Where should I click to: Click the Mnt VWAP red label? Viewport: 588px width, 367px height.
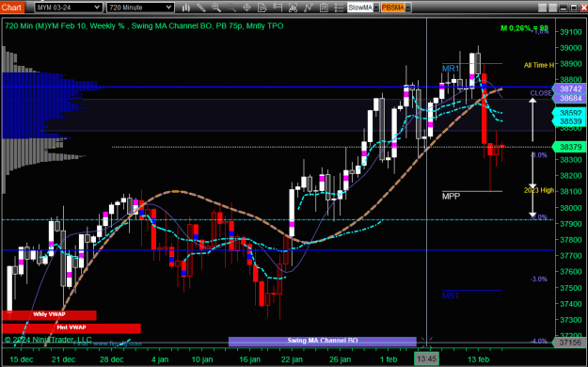click(72, 328)
